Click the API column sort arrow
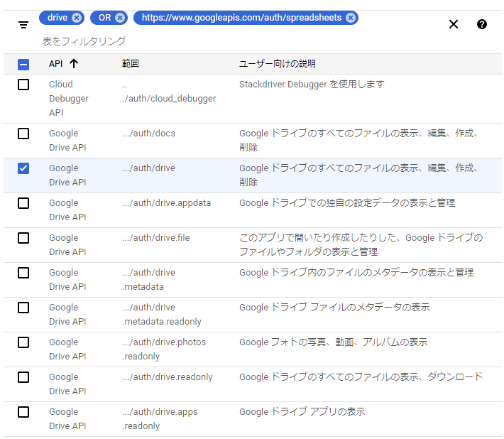The width and height of the screenshot is (504, 439). 74,64
